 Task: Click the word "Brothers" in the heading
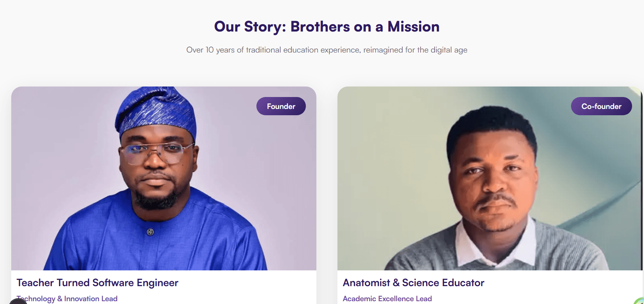[320, 27]
